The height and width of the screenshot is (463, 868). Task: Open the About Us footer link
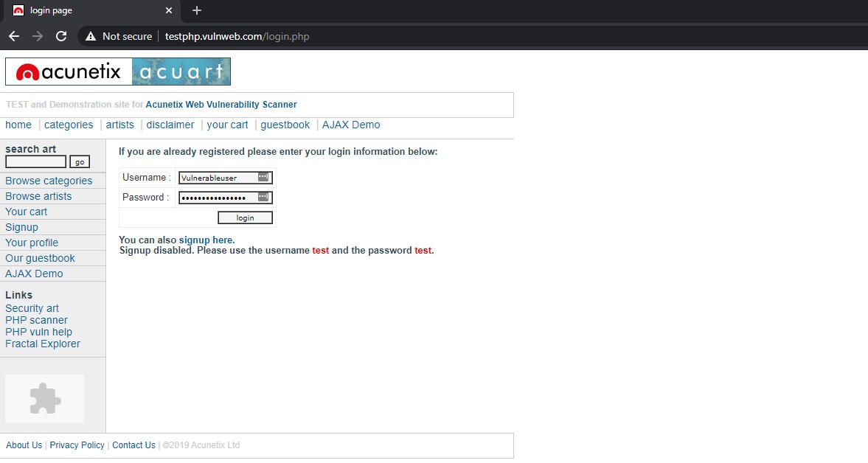pos(24,445)
